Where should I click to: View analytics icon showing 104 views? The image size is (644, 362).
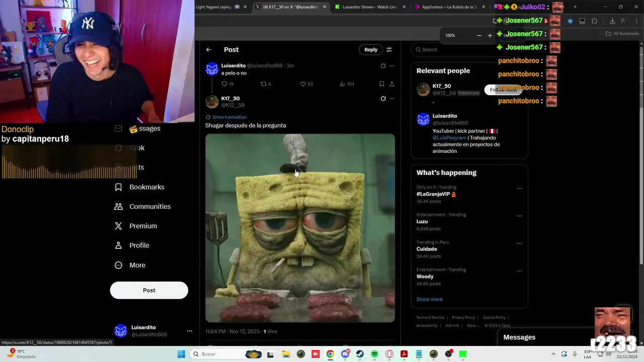(x=347, y=84)
